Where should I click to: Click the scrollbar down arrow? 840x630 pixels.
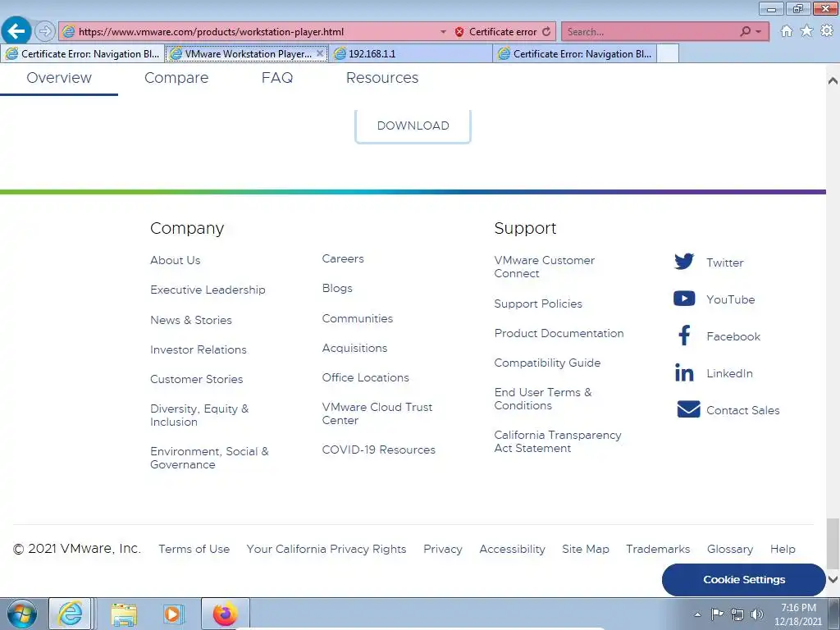point(833,579)
